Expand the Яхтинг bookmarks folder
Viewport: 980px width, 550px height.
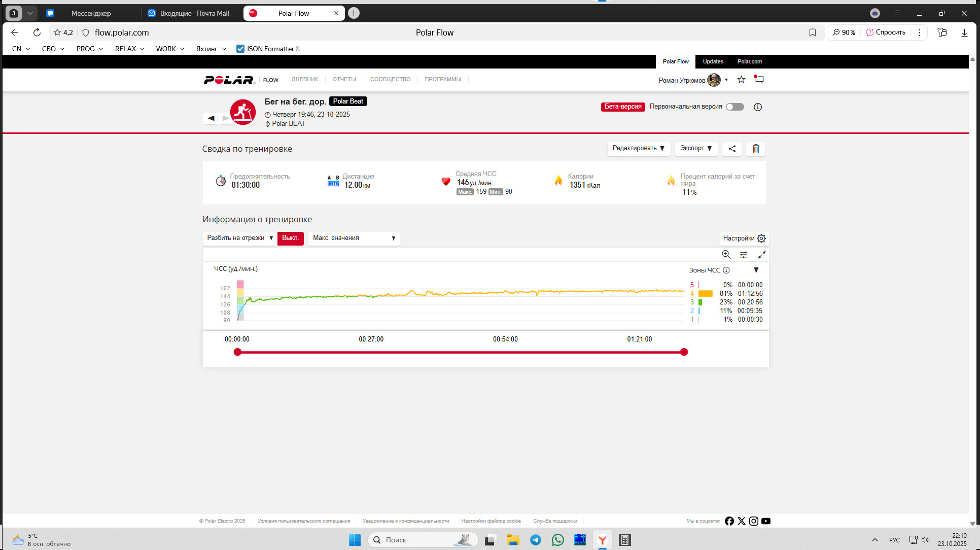coord(211,49)
